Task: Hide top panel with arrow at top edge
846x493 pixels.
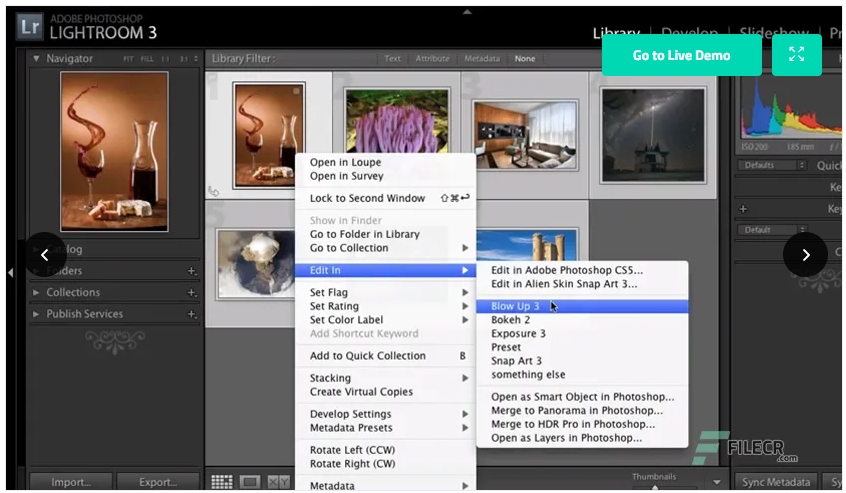Action: click(467, 11)
